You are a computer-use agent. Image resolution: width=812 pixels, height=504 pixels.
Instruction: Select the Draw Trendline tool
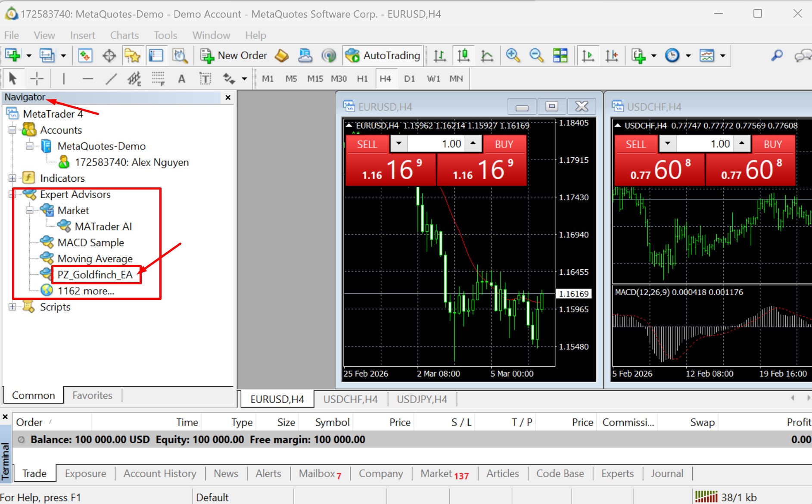(x=111, y=78)
